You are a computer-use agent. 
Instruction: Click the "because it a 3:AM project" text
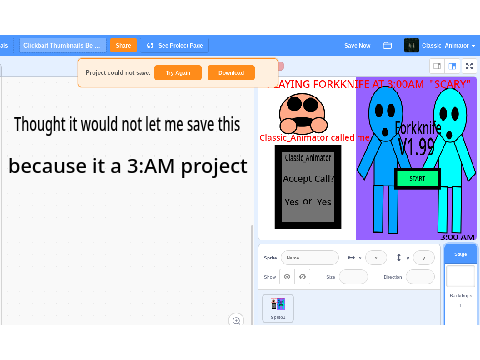tap(128, 166)
